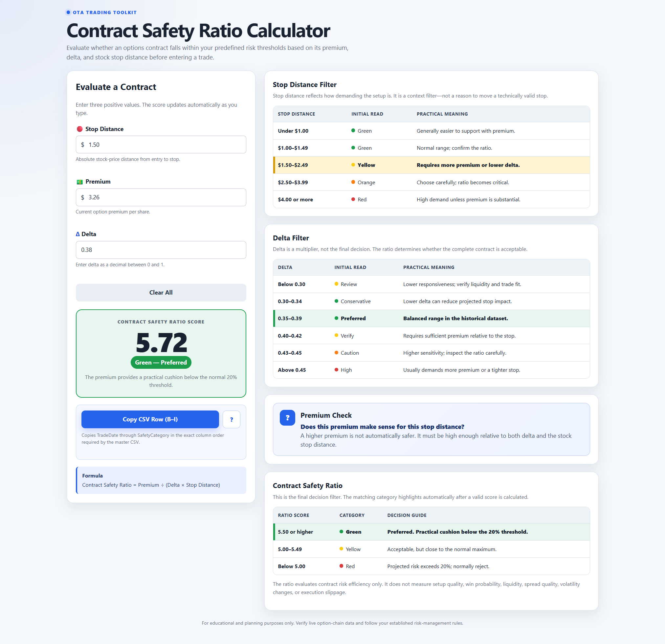Click the green money Premium icon

point(80,182)
